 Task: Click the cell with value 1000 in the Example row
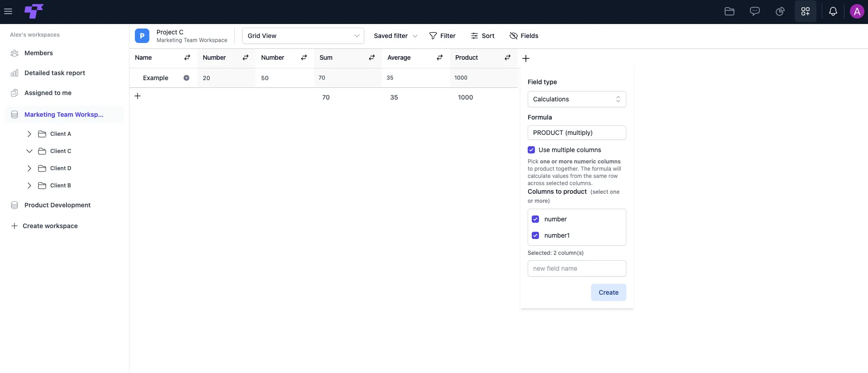(484, 78)
